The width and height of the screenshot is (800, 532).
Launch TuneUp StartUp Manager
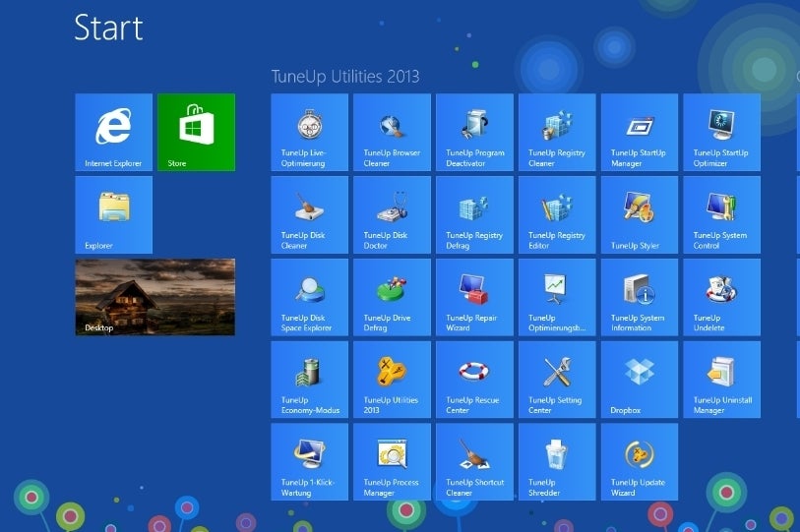640,132
